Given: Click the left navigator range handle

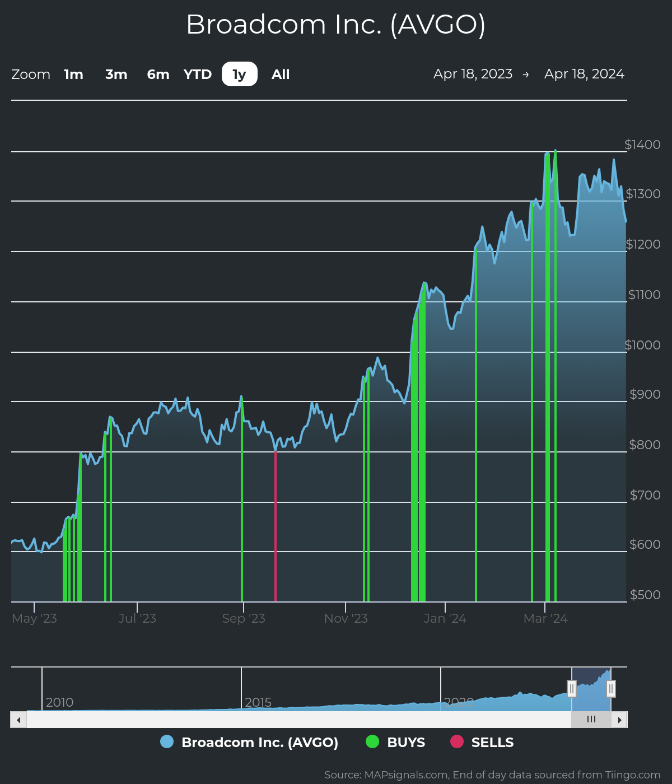Looking at the screenshot, I should 571,689.
